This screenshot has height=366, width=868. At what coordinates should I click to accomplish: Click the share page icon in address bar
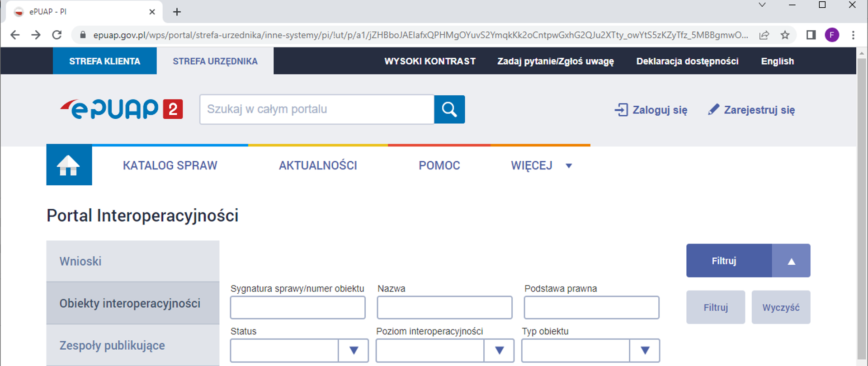764,35
